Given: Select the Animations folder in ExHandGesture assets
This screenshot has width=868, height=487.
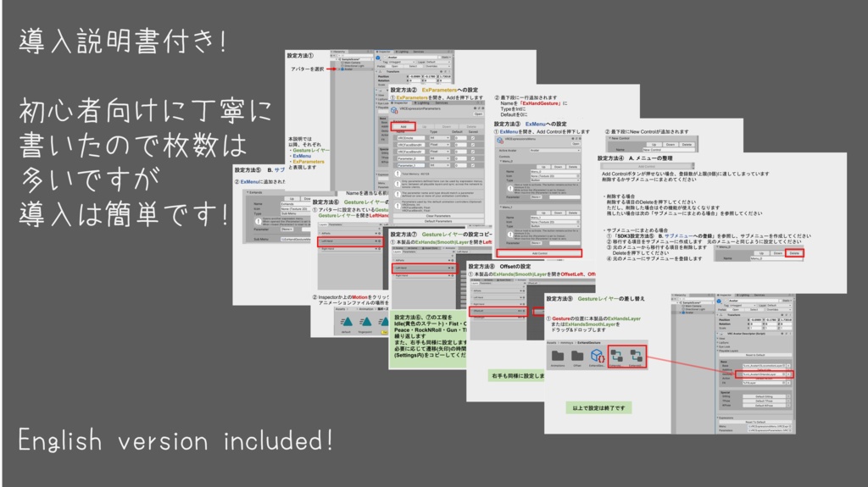Looking at the screenshot, I should tap(558, 356).
